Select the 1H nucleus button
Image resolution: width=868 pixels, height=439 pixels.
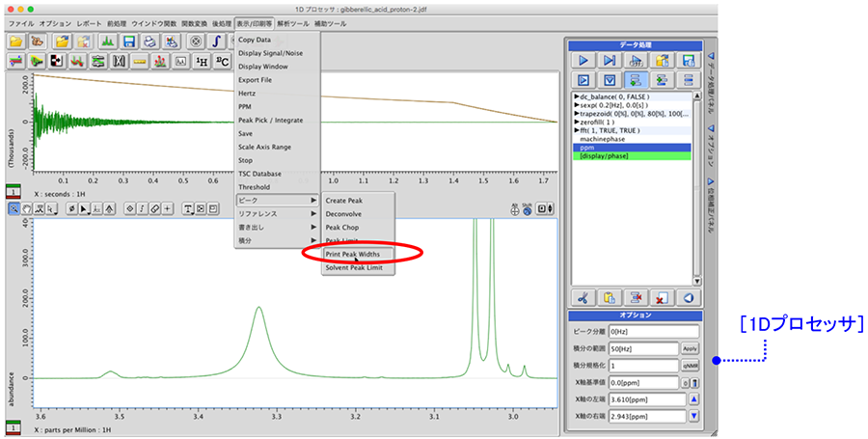[203, 62]
